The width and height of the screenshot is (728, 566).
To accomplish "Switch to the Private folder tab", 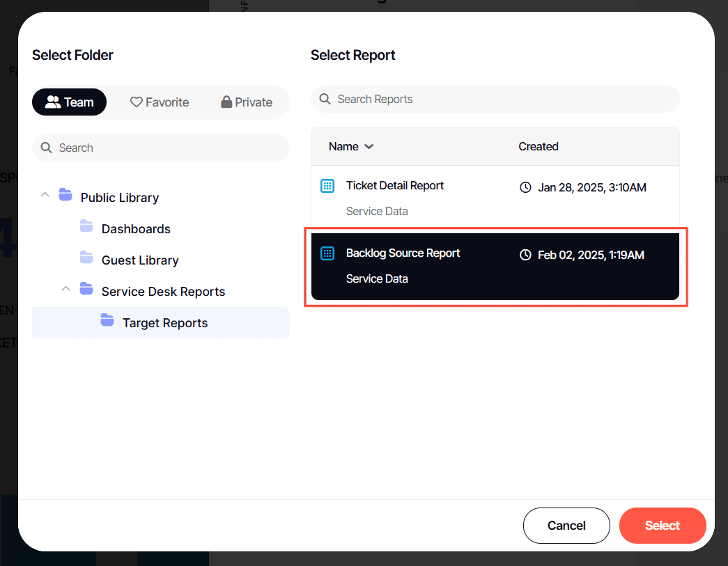I will 246,102.
